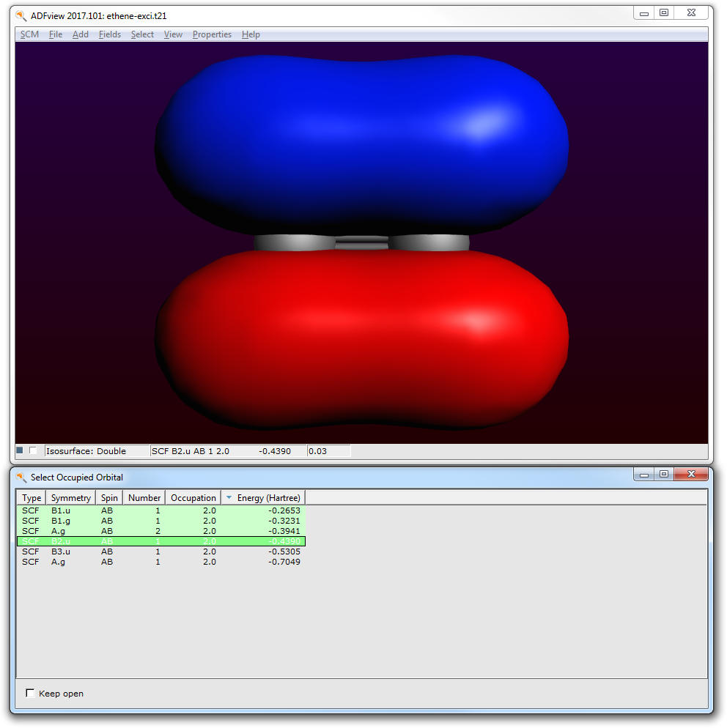Viewport: 727px width, 728px height.
Task: Open the Help menu
Action: point(251,34)
